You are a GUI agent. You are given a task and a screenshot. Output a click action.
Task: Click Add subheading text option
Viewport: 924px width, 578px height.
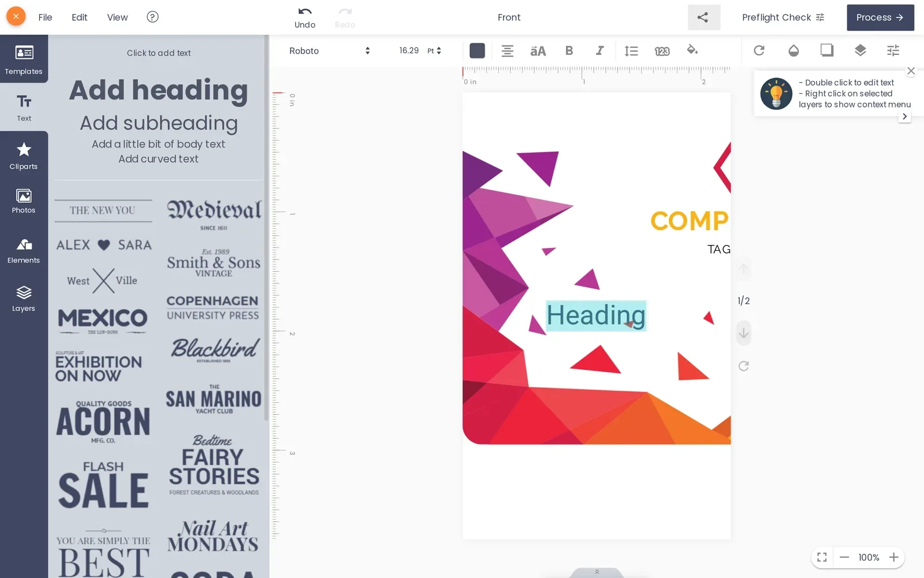158,123
